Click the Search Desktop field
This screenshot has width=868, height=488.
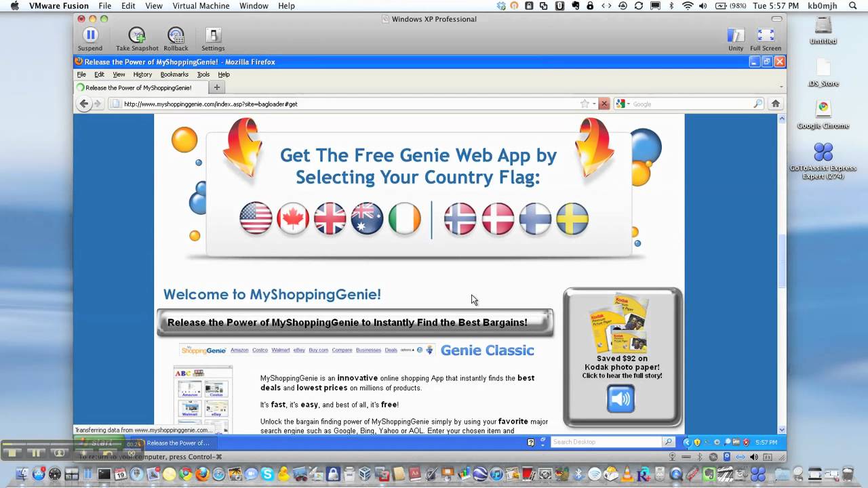[606, 442]
